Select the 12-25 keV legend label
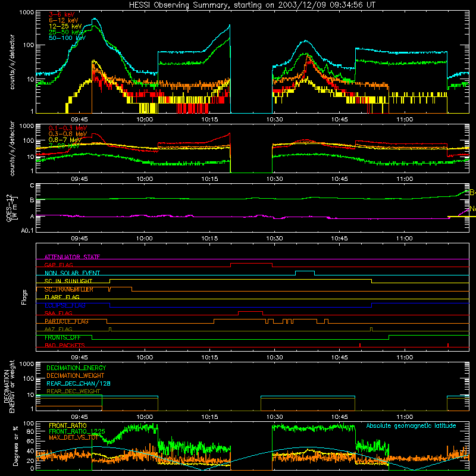This screenshot has height=476, width=476. (65, 26)
